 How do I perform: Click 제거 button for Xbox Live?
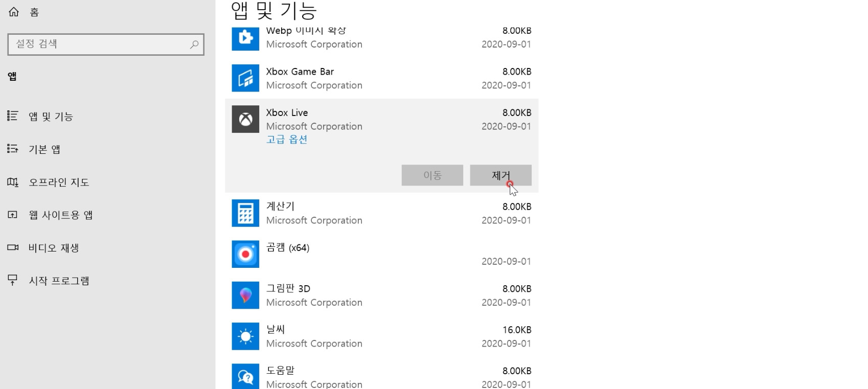[x=500, y=175]
